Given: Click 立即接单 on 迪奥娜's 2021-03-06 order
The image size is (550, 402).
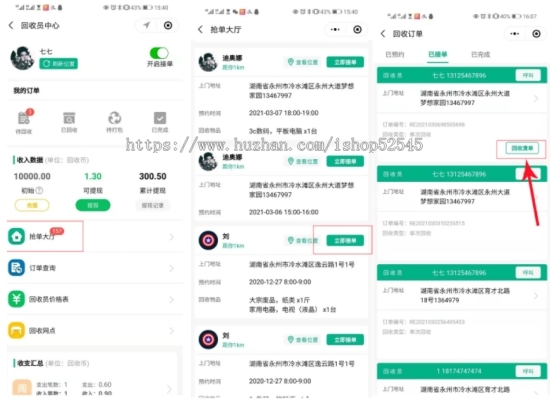Looking at the screenshot, I should click(345, 161).
